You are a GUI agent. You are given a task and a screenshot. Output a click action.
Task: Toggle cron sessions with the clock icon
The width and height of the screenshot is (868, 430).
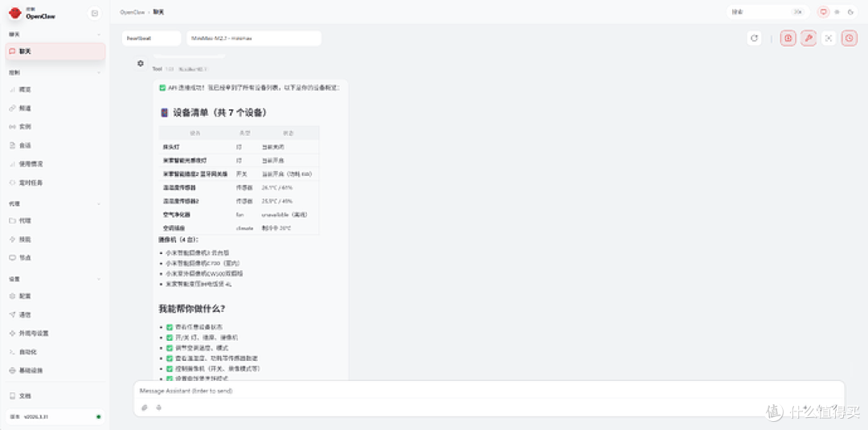point(850,39)
